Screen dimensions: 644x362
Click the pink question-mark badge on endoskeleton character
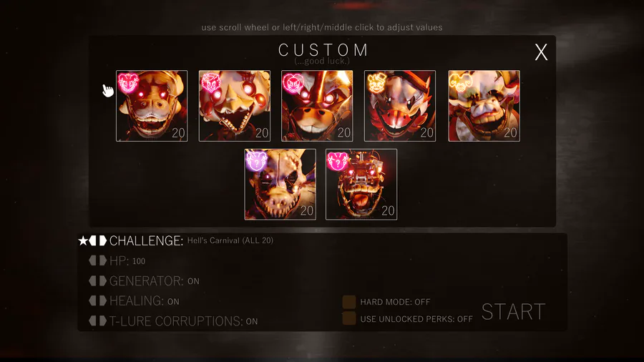pos(338,161)
